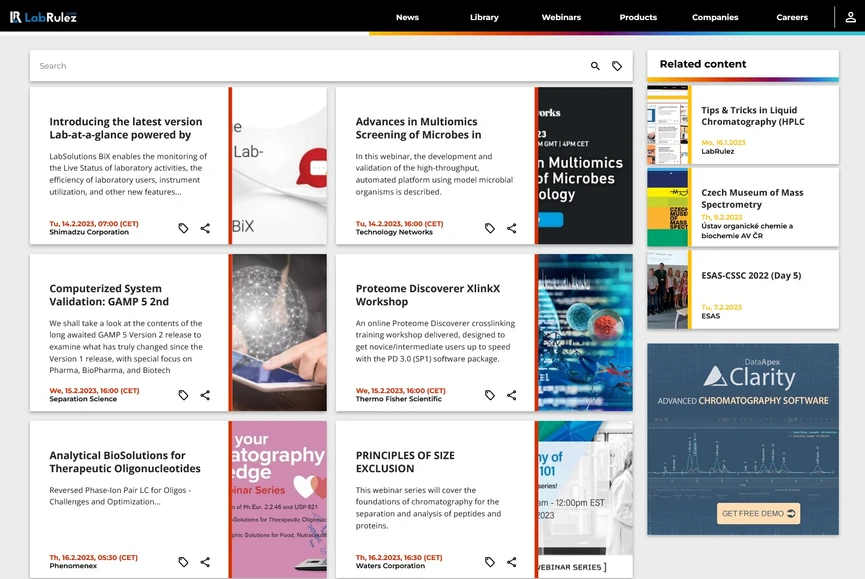Open 'Analytical BioSolutions for Therapeutic Oligonucleotides' title

click(x=125, y=462)
